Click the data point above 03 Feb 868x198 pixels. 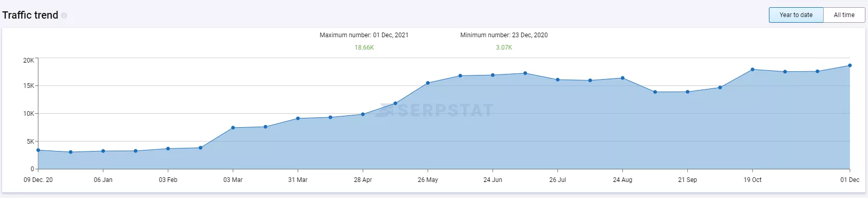pos(168,149)
